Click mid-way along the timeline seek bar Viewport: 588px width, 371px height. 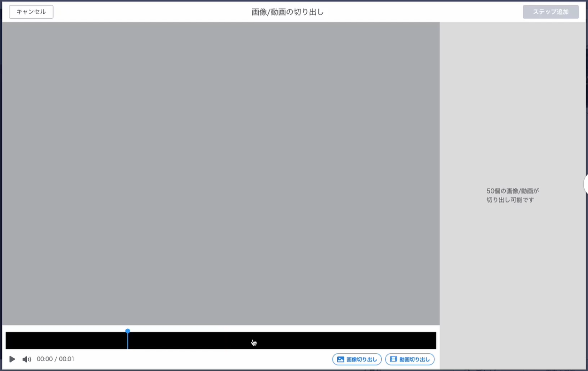click(221, 340)
